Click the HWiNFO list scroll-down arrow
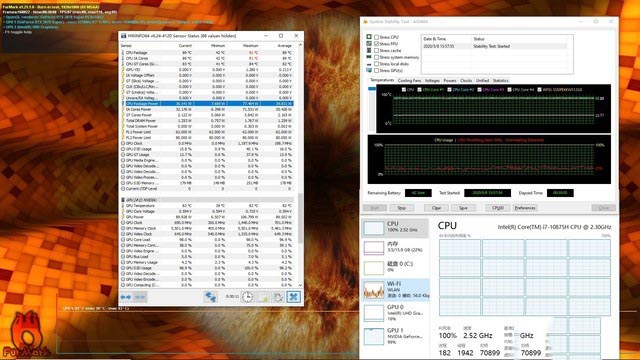Viewport: 640px width, 360px height. tap(300, 285)
